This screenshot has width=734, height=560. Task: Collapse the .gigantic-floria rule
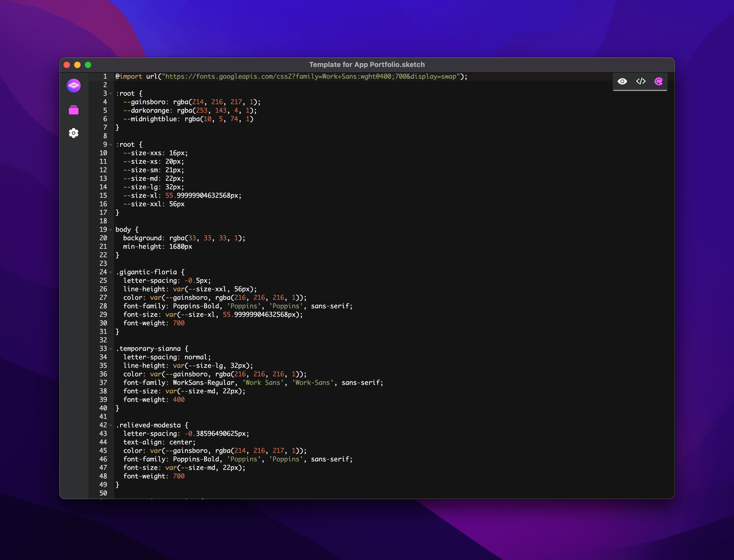click(110, 272)
